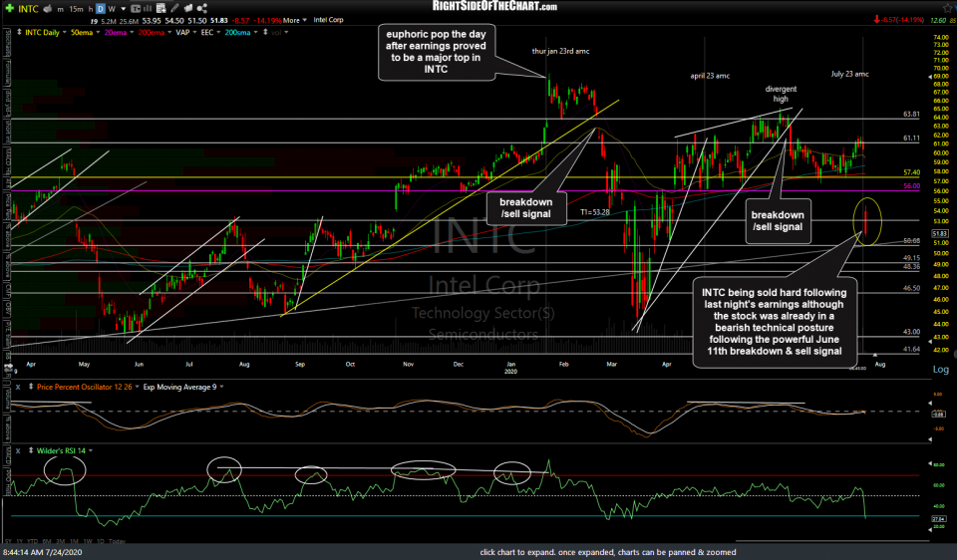The image size is (957, 560).
Task: Open the More quote details dropdown
Action: click(x=295, y=20)
